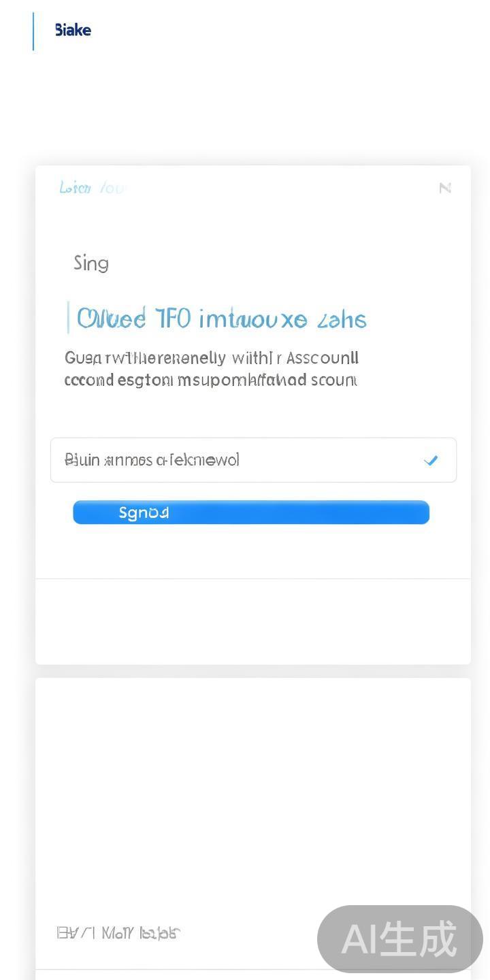The height and width of the screenshot is (980, 490).
Task: Tap the gray AI生成 watermark badge
Action: [399, 939]
